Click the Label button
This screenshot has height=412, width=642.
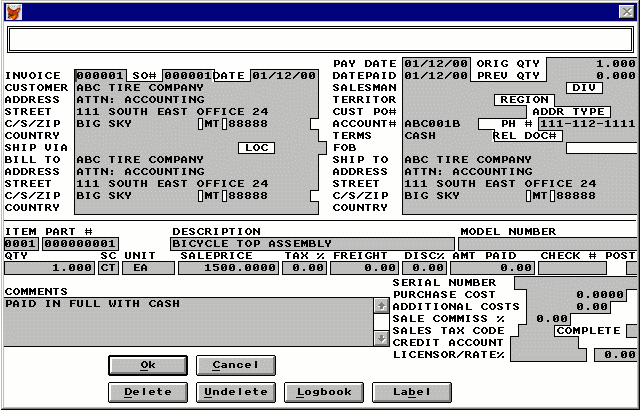coord(411,392)
